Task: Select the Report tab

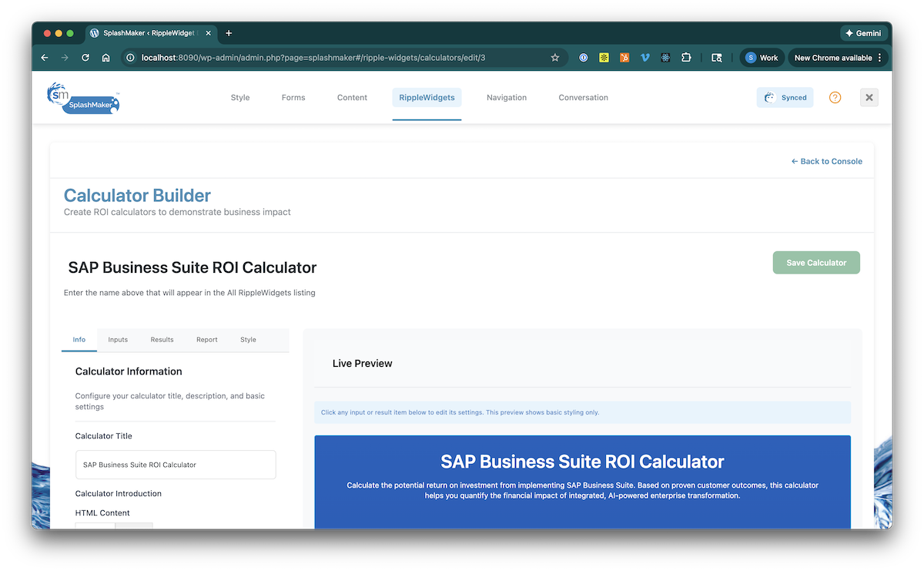Action: [206, 340]
